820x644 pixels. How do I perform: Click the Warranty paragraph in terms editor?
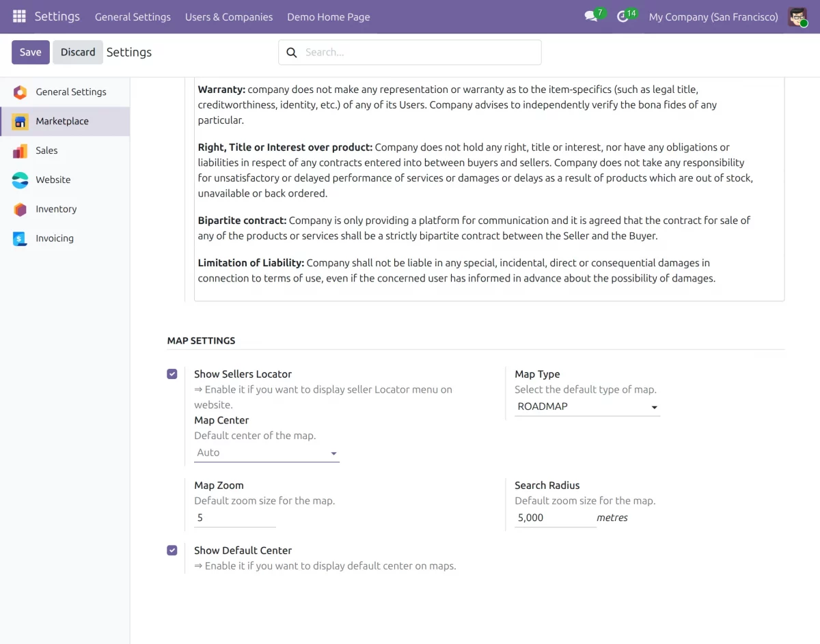coord(459,105)
